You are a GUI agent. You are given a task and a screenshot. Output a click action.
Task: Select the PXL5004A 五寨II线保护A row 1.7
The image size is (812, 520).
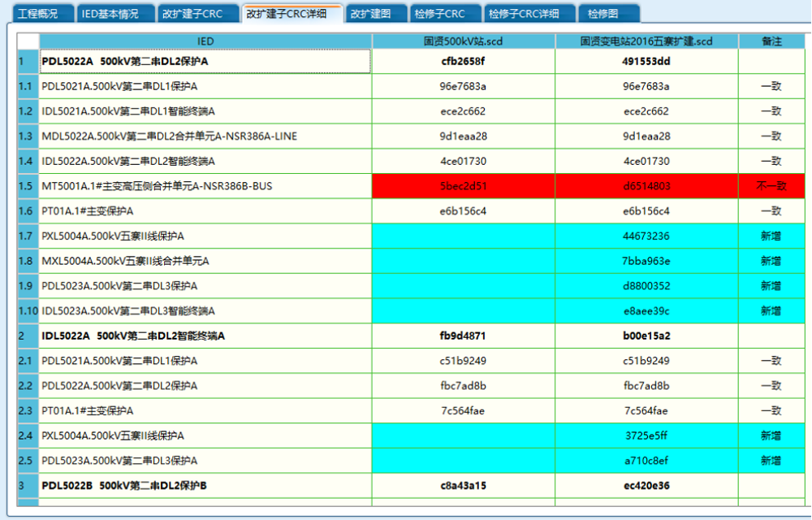coord(205,236)
